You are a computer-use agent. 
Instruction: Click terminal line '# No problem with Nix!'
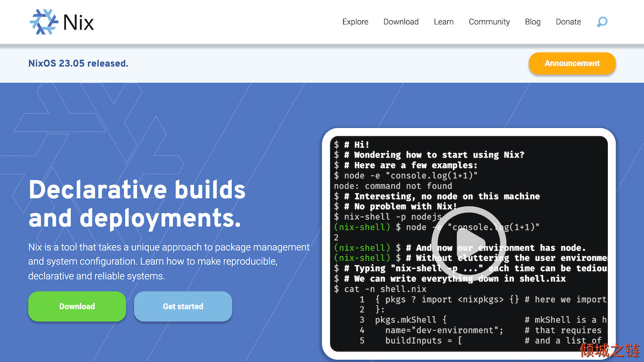click(x=395, y=207)
